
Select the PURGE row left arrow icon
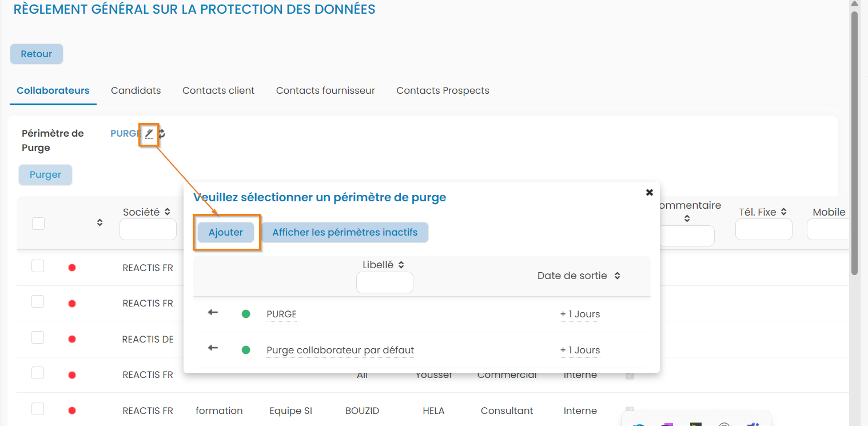tap(213, 313)
